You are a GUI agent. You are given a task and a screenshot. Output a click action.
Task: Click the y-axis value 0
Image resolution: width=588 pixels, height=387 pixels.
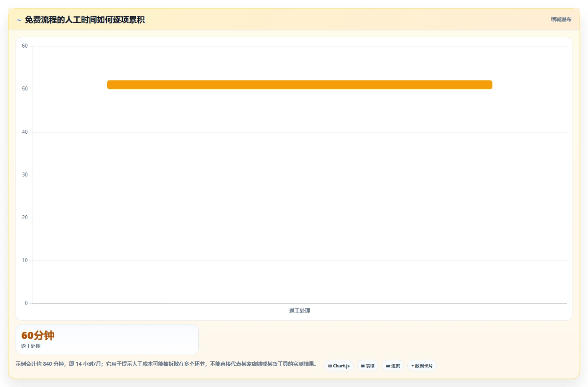(26, 303)
